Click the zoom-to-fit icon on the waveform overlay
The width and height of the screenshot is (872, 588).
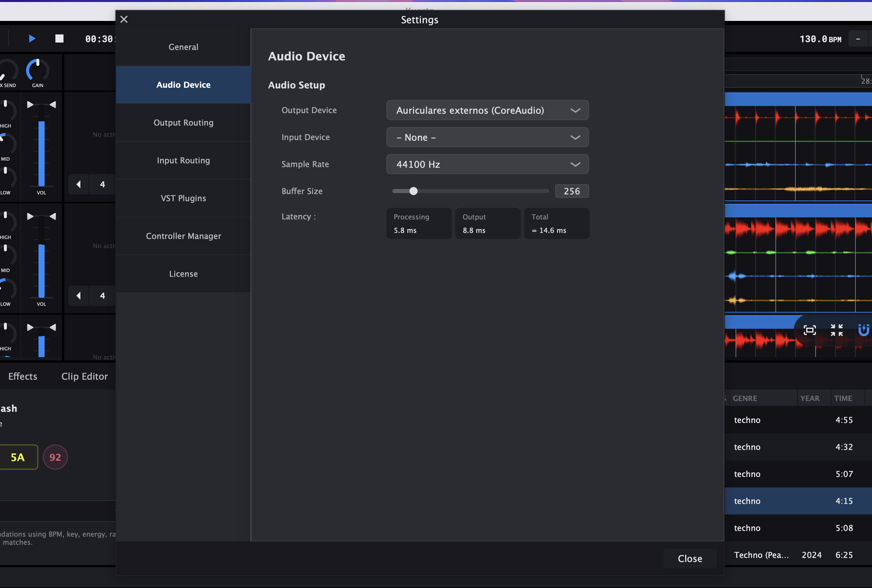coord(810,330)
